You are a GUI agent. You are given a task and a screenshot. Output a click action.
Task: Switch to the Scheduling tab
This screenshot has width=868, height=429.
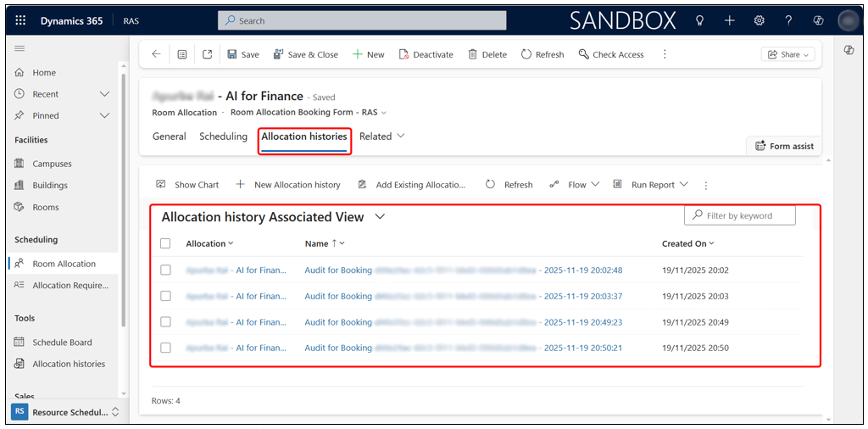click(x=223, y=136)
